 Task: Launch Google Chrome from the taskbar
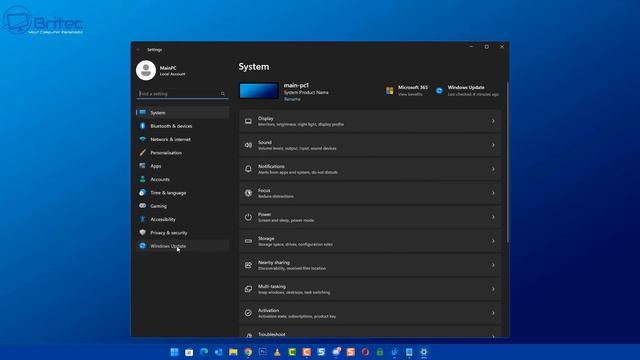click(x=248, y=352)
